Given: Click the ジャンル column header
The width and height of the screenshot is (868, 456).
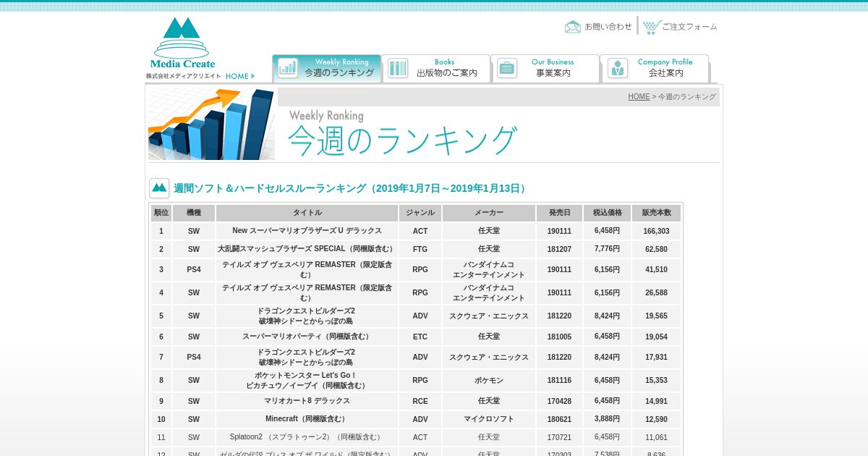Looking at the screenshot, I should point(420,213).
